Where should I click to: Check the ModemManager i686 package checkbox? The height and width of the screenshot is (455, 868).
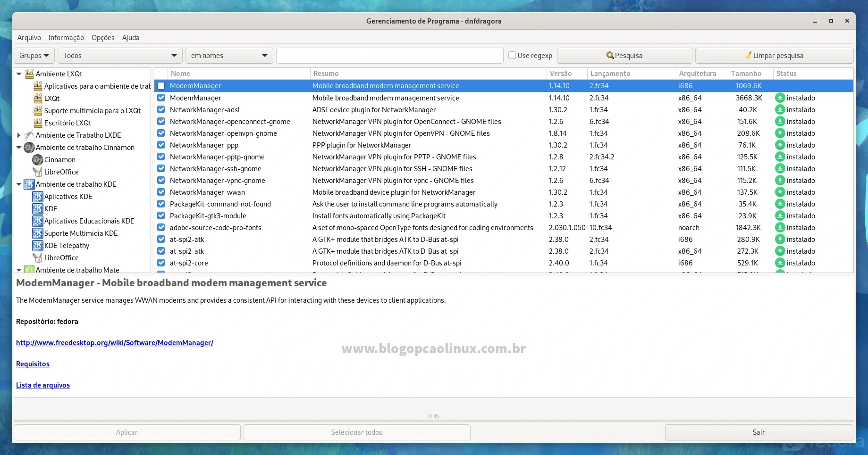[x=161, y=86]
